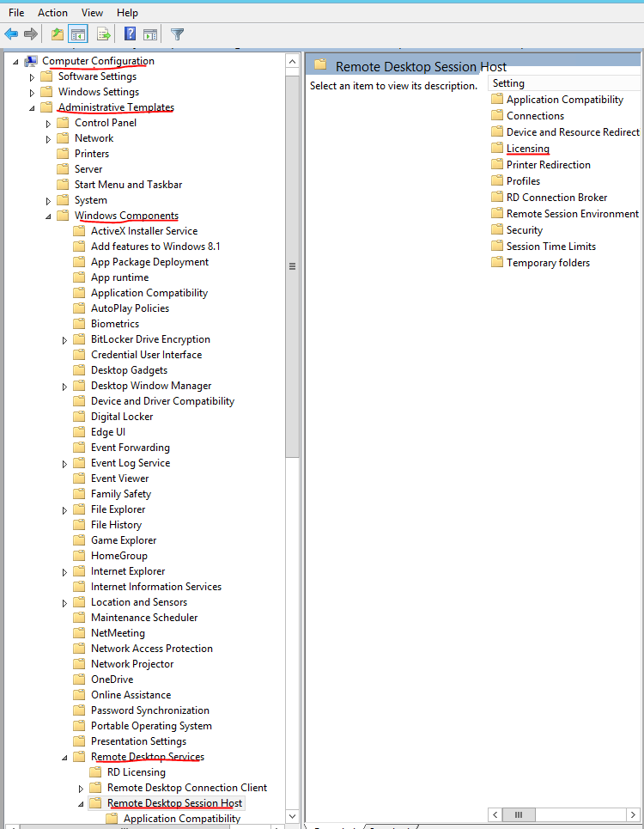
Task: Collapse the Administrative Templates node
Action: coord(32,108)
